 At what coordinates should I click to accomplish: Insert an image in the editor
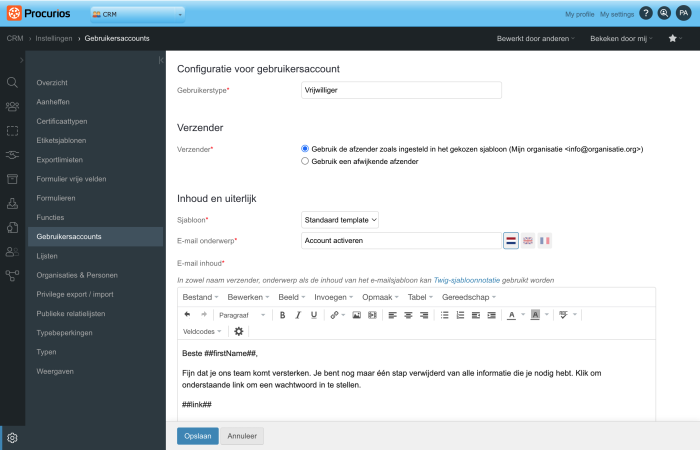coord(356,315)
